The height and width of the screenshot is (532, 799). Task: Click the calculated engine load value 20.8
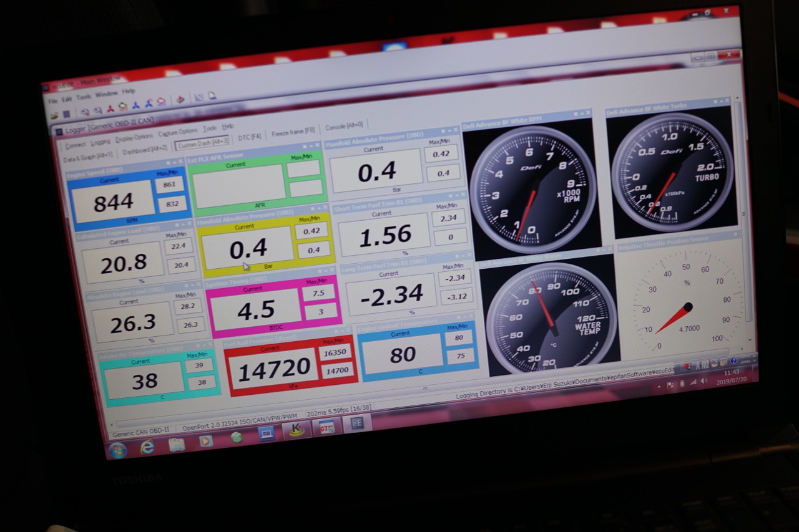click(124, 263)
